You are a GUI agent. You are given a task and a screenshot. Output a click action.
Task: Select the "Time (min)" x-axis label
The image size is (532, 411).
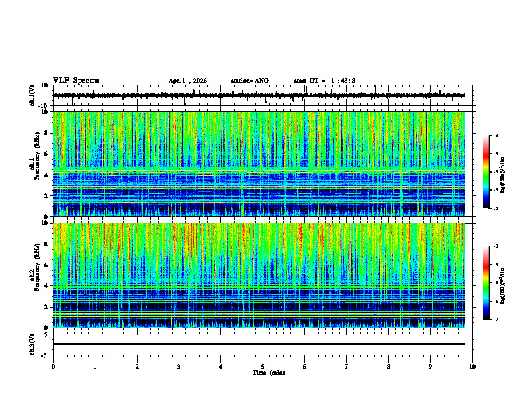coord(269,373)
